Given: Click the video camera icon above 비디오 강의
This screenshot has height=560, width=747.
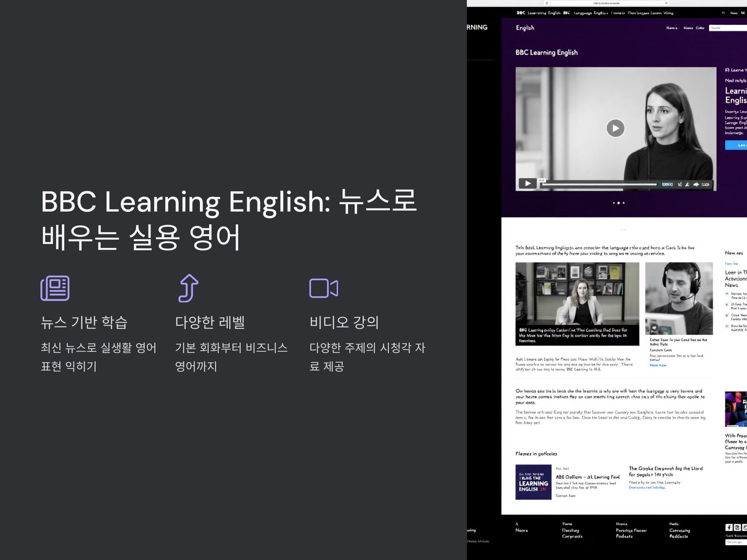Looking at the screenshot, I should (x=323, y=288).
